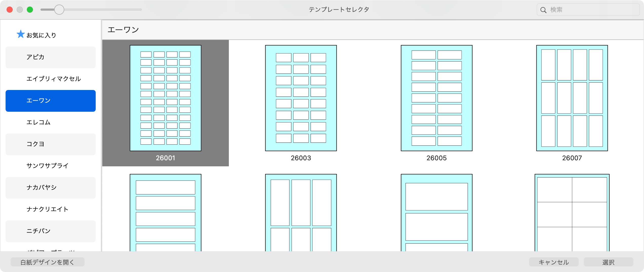Select template thumbnail 26003

tap(301, 98)
